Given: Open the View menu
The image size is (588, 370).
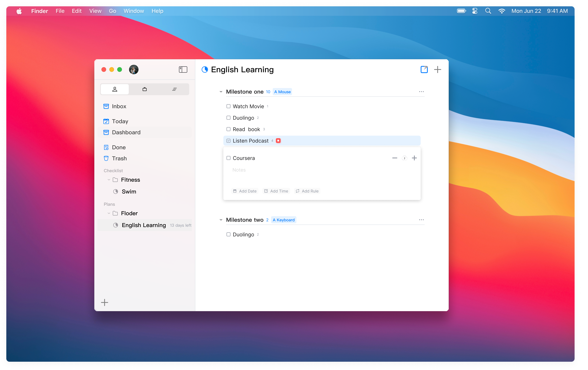Looking at the screenshot, I should click(95, 11).
